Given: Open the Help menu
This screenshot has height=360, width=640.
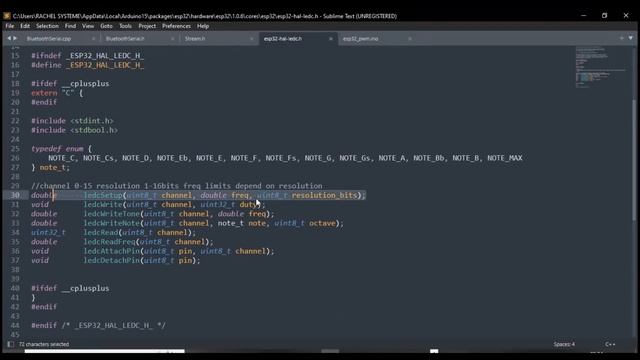Looking at the screenshot, I should [203, 26].
